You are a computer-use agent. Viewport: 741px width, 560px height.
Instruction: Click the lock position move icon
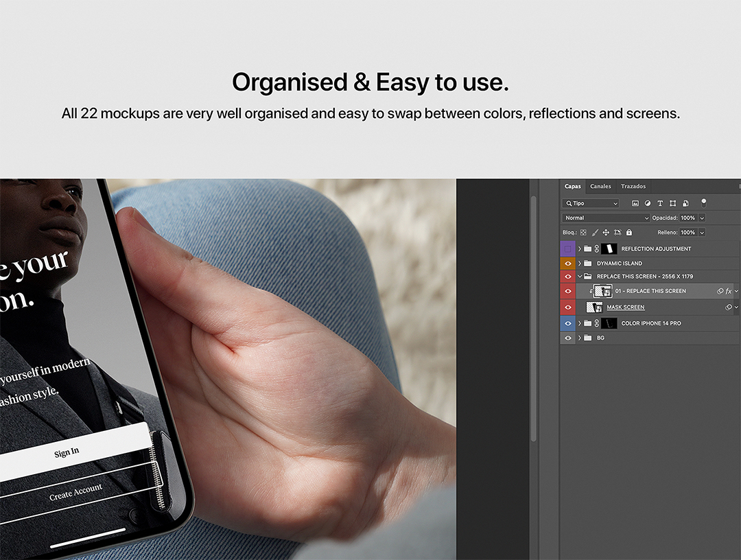click(x=606, y=233)
